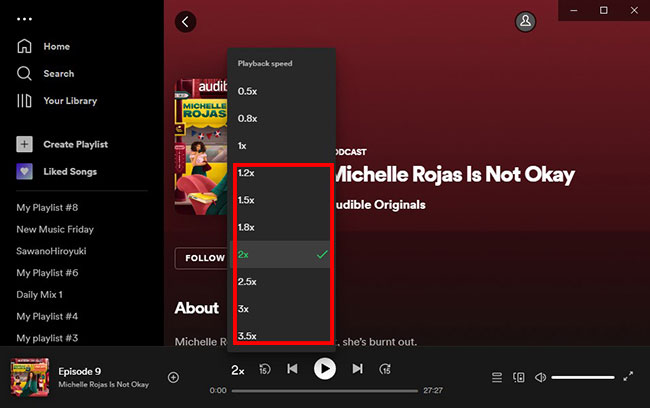Open the three-dot menu in the sidebar
650x408 pixels.
[24, 19]
